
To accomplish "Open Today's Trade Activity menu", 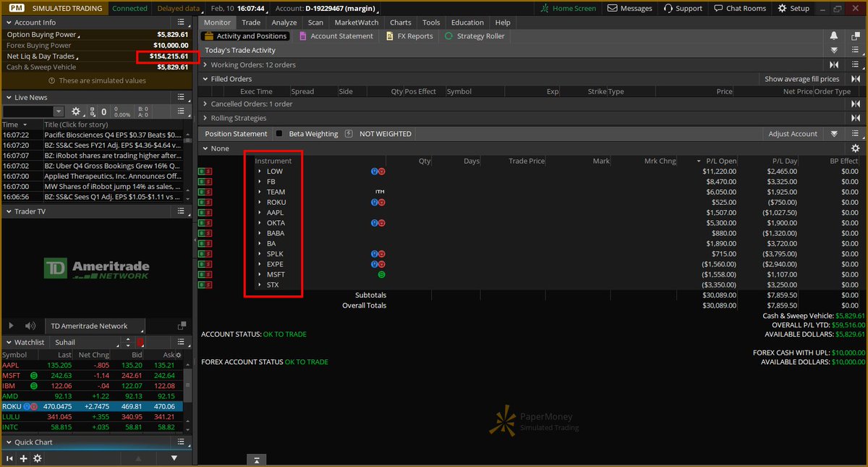I will (856, 51).
